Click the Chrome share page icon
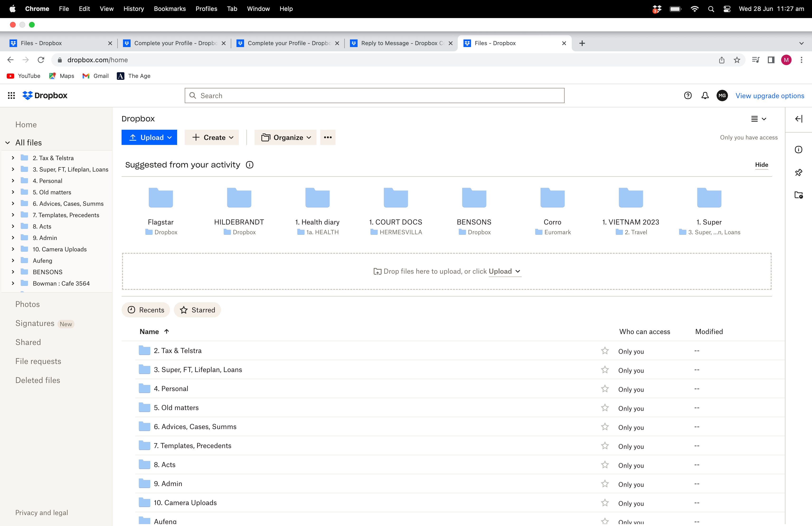 pyautogui.click(x=722, y=60)
